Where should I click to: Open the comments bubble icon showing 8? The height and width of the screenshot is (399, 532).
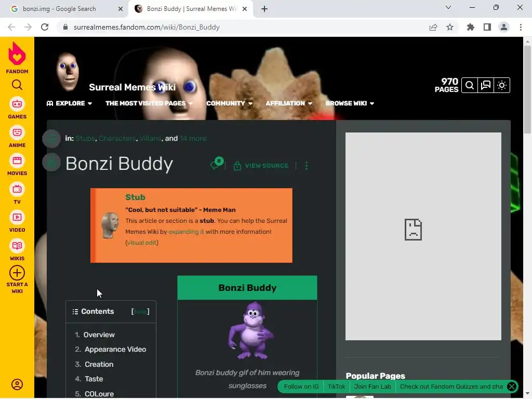click(x=217, y=164)
